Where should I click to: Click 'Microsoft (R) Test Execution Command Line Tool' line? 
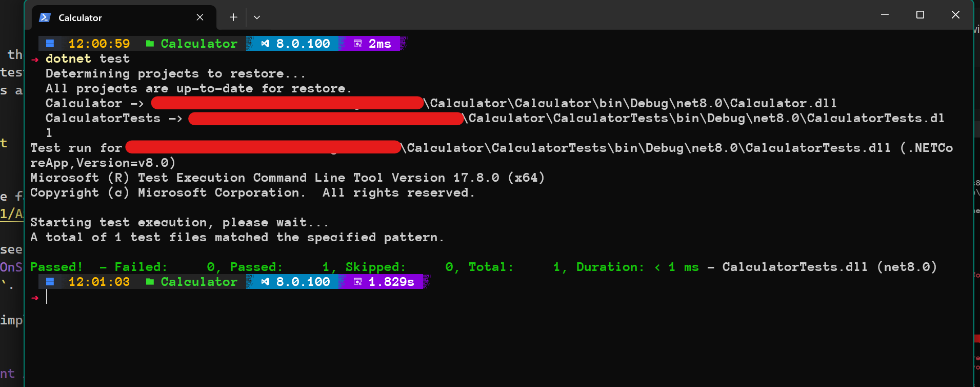pos(287,178)
